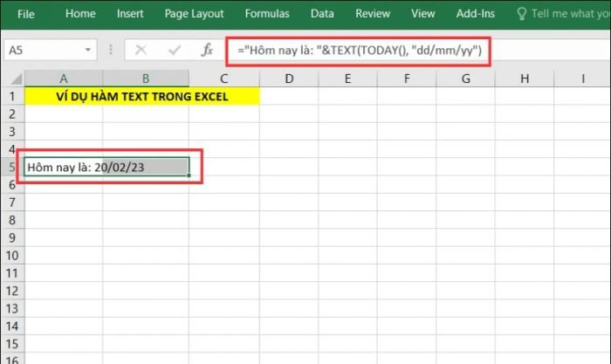Screen dimensions: 611x364
Task: Select row 1 header
Action: click(12, 96)
